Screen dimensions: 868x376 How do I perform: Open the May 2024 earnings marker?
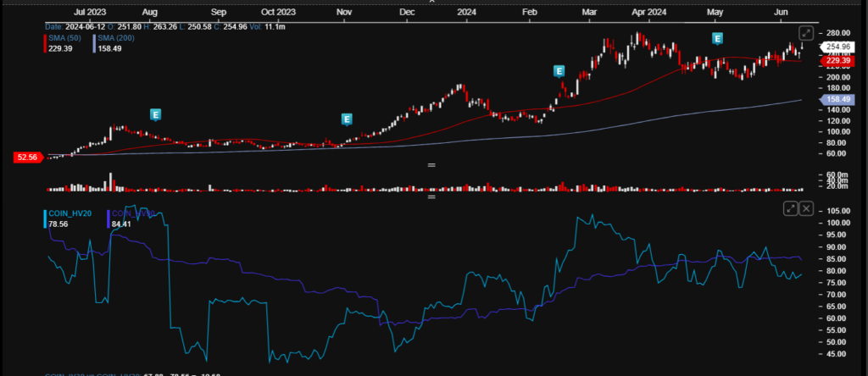click(x=717, y=39)
